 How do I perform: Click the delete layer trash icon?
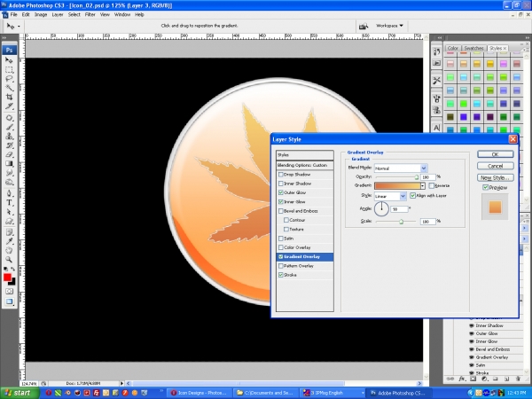(518, 379)
